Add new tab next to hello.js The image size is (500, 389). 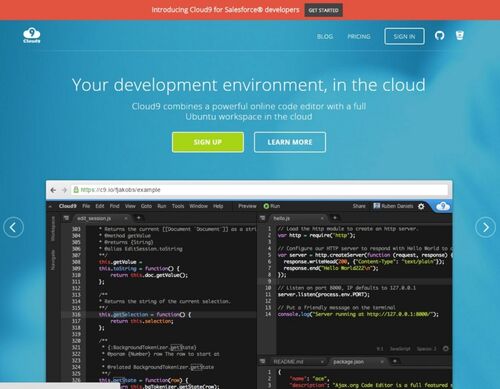tap(335, 218)
